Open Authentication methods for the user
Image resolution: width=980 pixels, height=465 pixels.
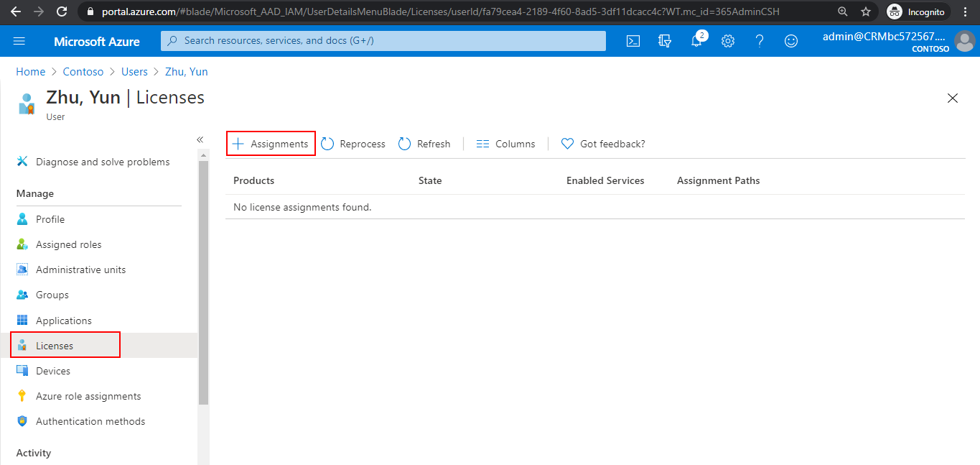pos(90,420)
